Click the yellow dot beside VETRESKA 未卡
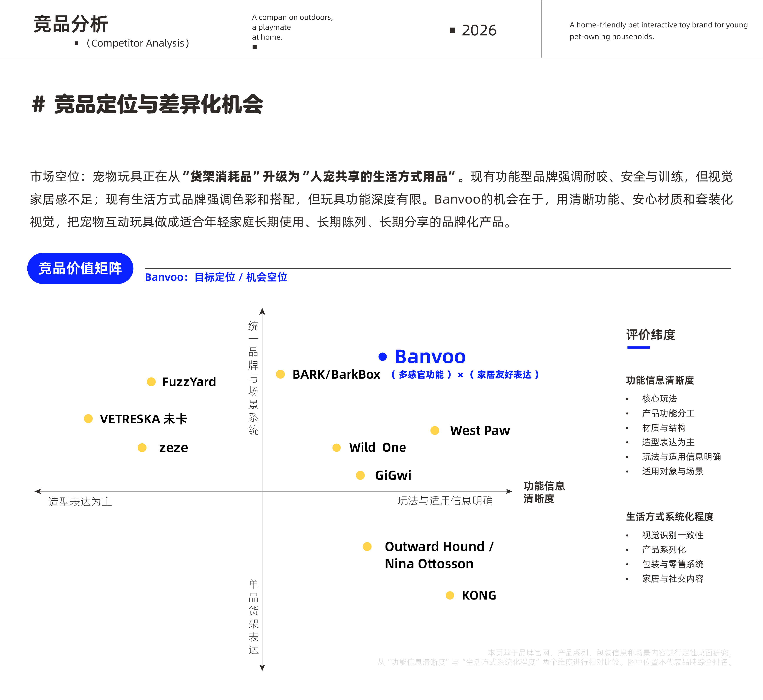This screenshot has width=763, height=700. click(x=88, y=419)
